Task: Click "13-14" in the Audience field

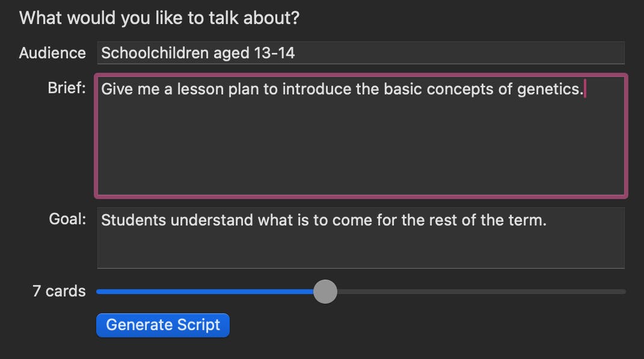Action: click(x=274, y=53)
